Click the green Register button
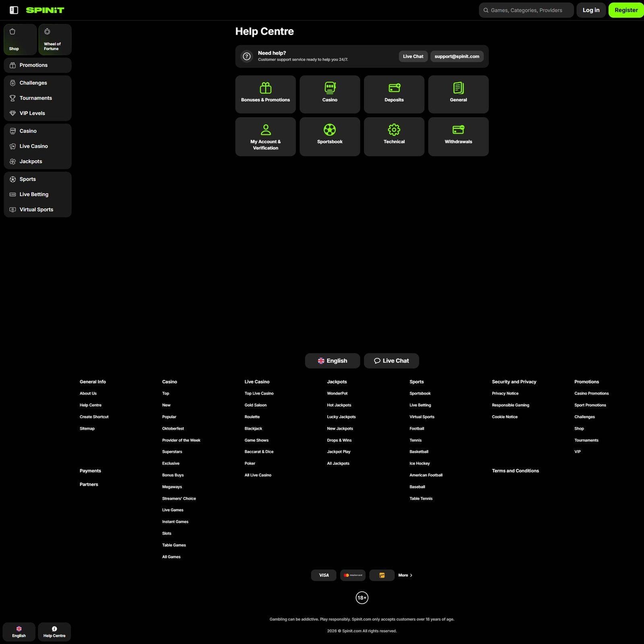Screen dimensions: 644x644 (626, 10)
